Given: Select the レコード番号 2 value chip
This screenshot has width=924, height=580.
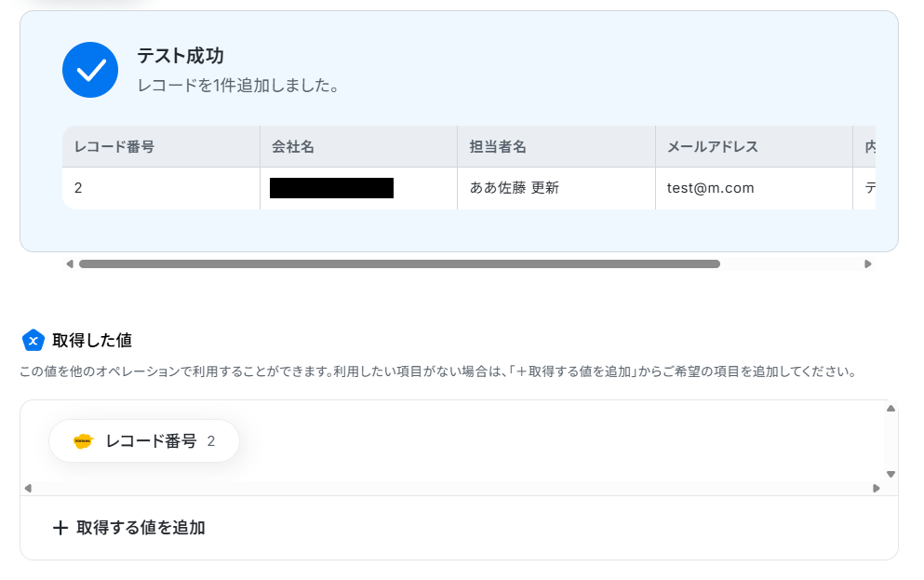Looking at the screenshot, I should [x=144, y=441].
